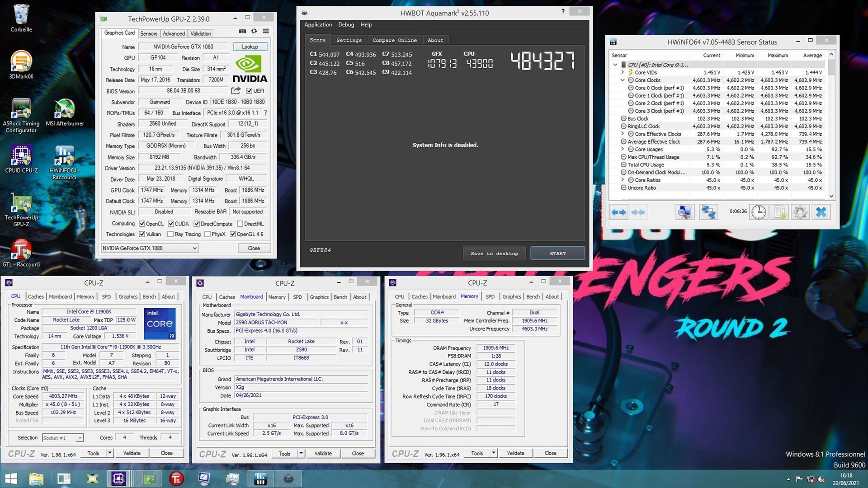Open GTL Raccourci desktop icon

[21, 253]
